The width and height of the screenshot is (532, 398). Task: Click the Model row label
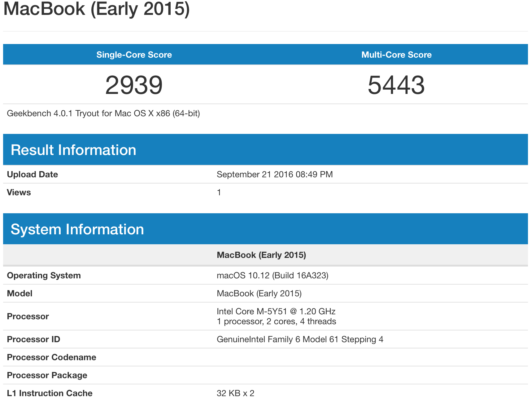pyautogui.click(x=20, y=293)
